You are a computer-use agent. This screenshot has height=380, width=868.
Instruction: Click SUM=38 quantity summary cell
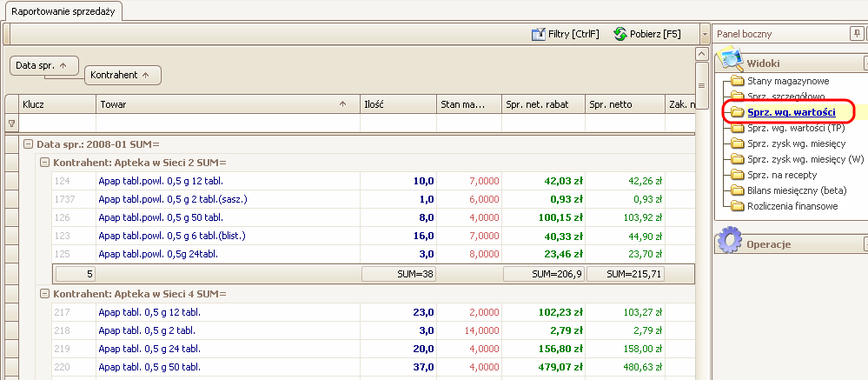click(398, 274)
